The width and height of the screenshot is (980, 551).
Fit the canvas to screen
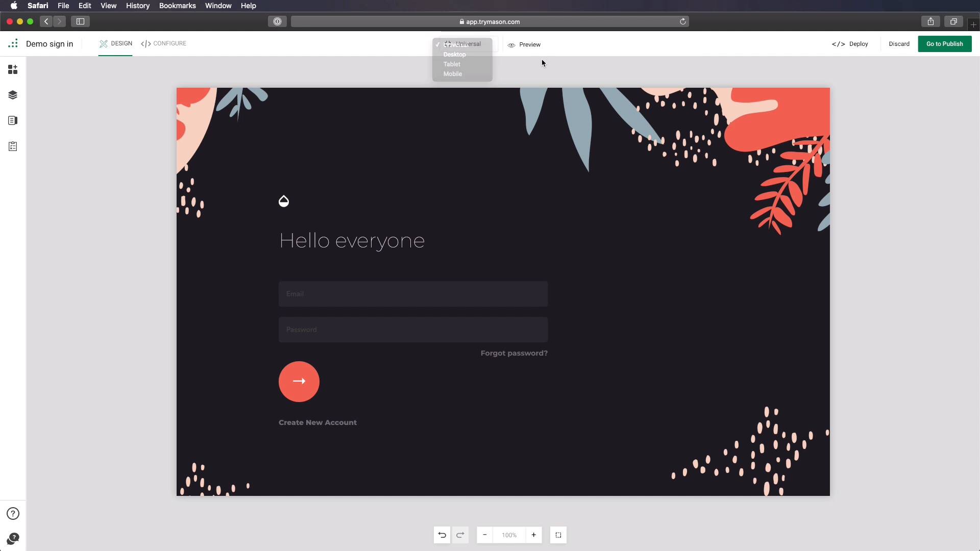[x=558, y=535]
